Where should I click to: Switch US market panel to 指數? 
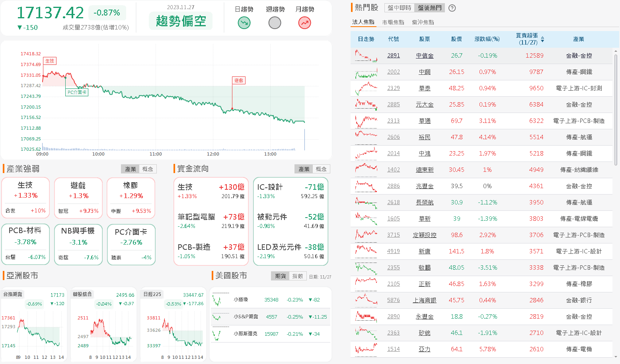[297, 276]
